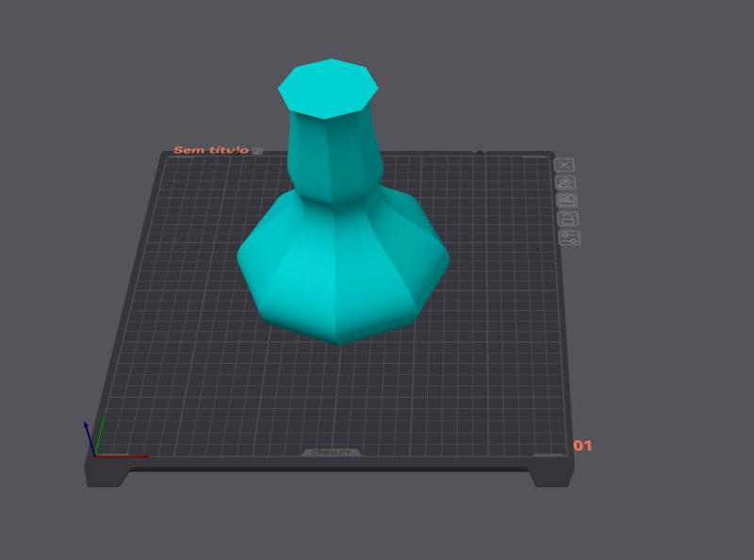The height and width of the screenshot is (560, 754).
Task: Click the auto-orient plate icon
Action: point(565,182)
